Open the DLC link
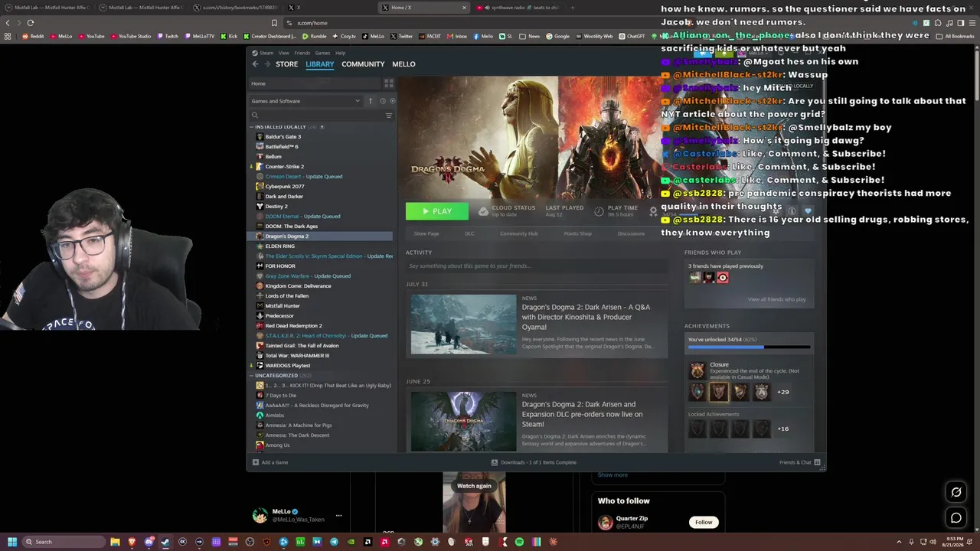The width and height of the screenshot is (980, 551). click(469, 233)
